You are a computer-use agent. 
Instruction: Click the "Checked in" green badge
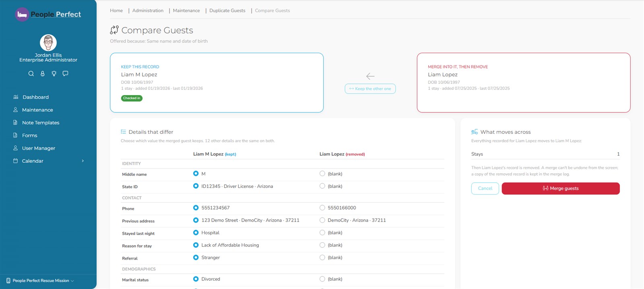(x=132, y=98)
